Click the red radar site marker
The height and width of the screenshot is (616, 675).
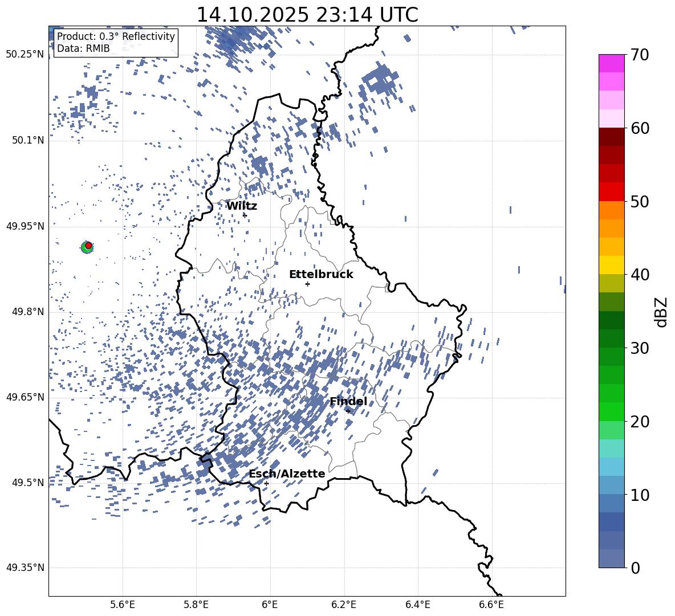[x=88, y=245]
